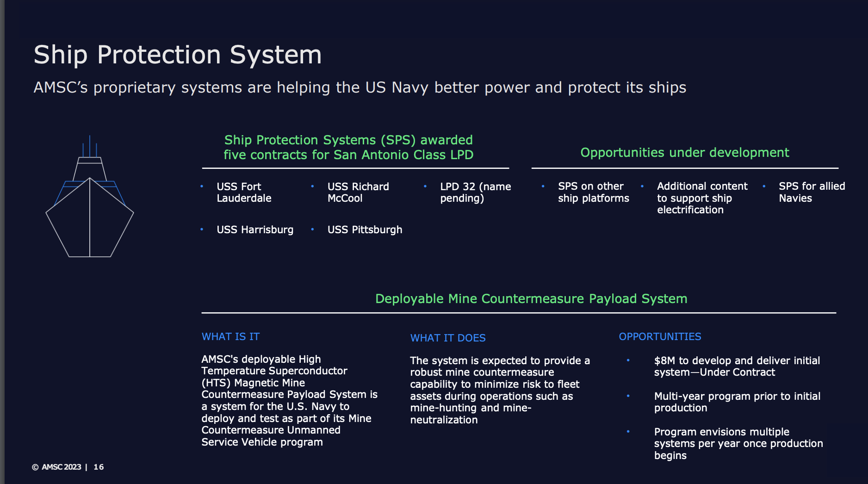Select the USS Harrisburg bullet
The height and width of the screenshot is (484, 868).
point(255,230)
